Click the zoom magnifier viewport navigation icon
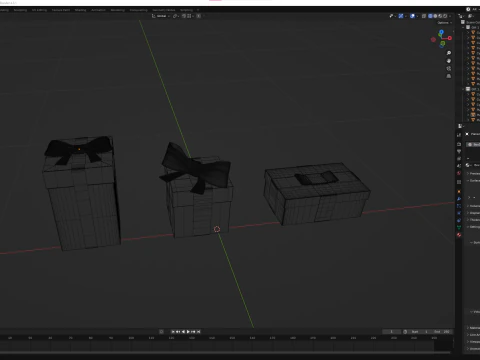The height and width of the screenshot is (360, 480). [x=449, y=53]
